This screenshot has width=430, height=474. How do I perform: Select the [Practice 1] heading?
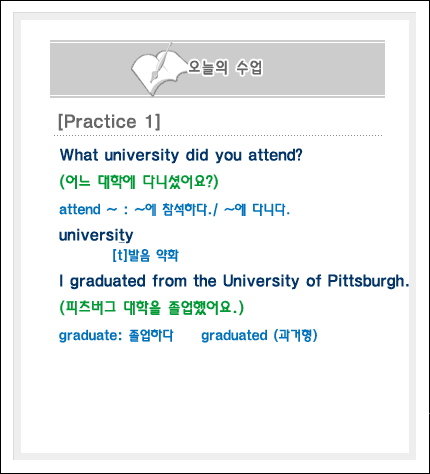(x=109, y=121)
